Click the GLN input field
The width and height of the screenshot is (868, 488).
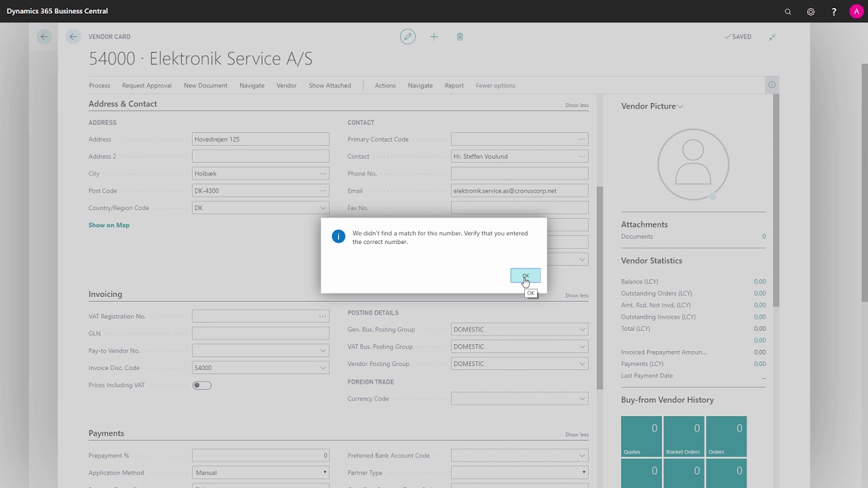(x=260, y=333)
